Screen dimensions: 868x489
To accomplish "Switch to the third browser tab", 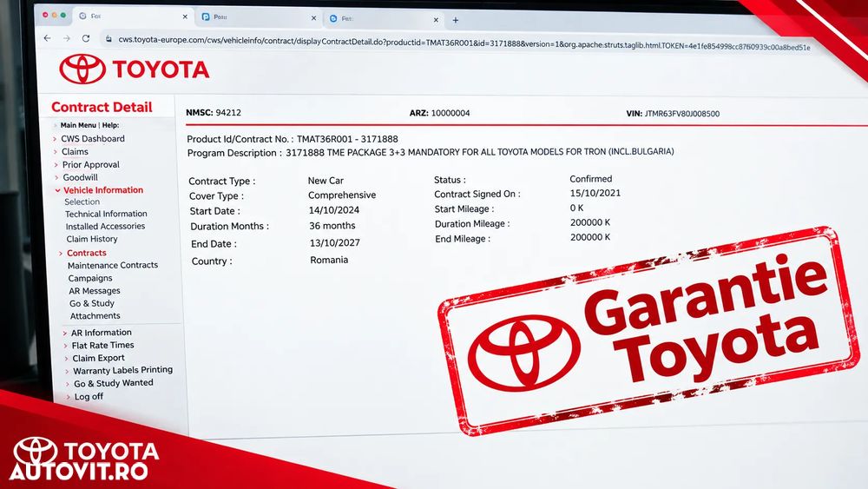I will [385, 19].
